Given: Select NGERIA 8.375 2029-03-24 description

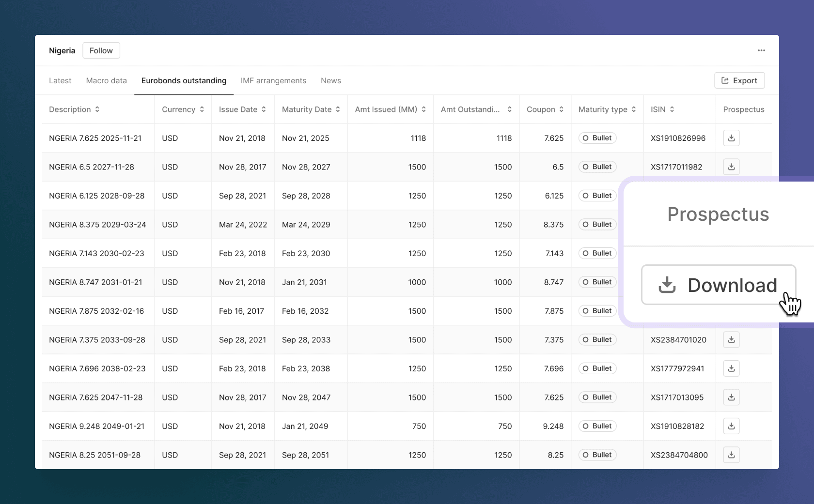Looking at the screenshot, I should pyautogui.click(x=97, y=224).
